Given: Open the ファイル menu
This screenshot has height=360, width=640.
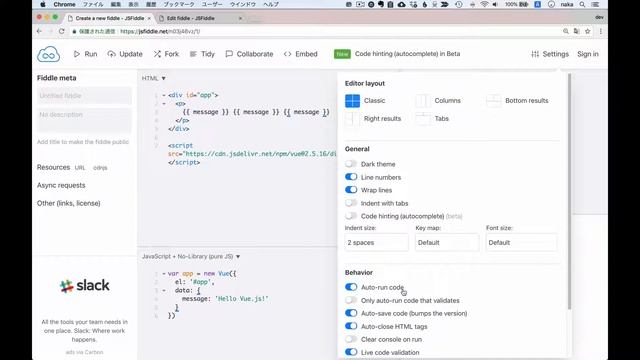Looking at the screenshot, I should coord(93,4).
